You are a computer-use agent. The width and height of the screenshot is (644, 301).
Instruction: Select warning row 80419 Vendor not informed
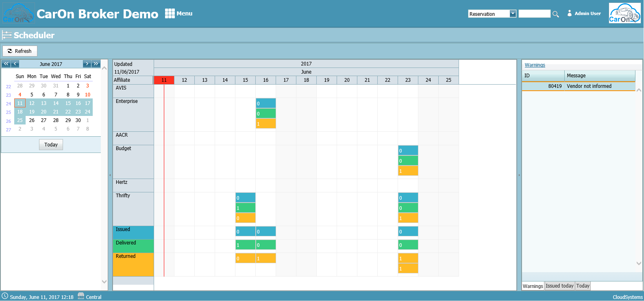click(578, 86)
